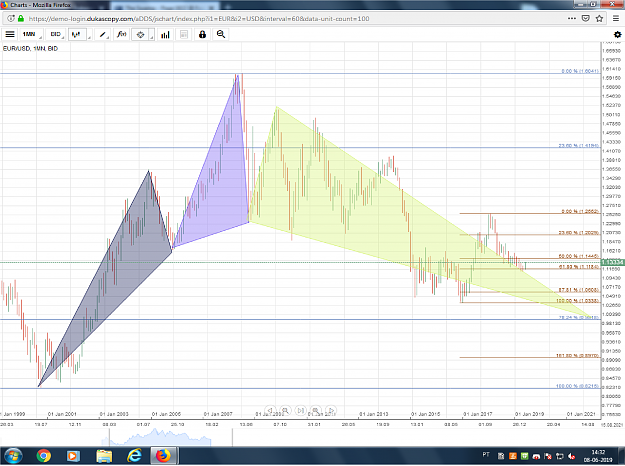Save page to Pocket

tap(586, 18)
